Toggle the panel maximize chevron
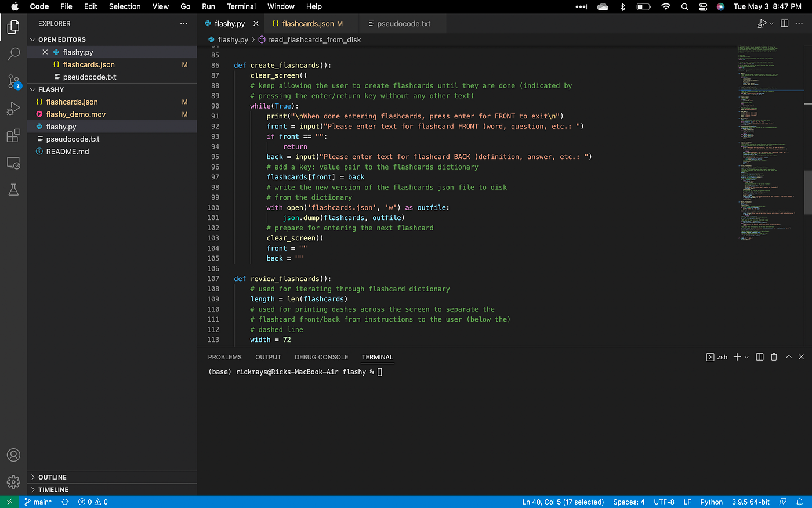The width and height of the screenshot is (812, 508). click(x=788, y=356)
